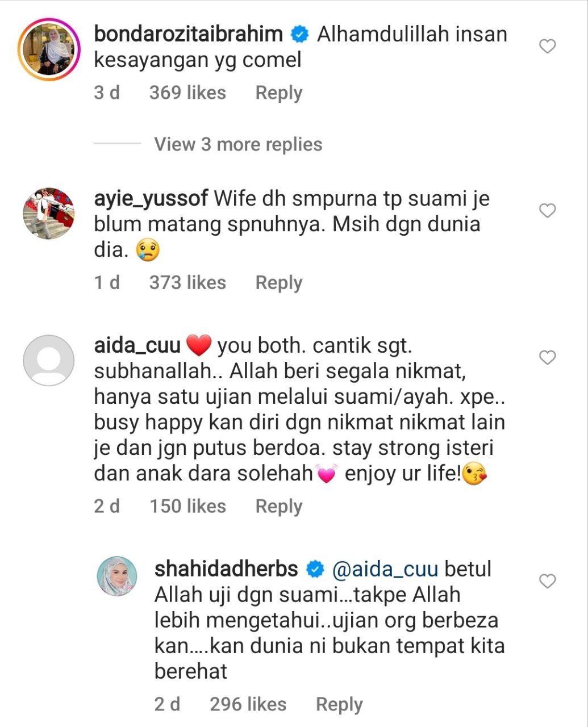The height and width of the screenshot is (727, 588).
Task: Reply to ayie_yussof's comment
Action: (278, 283)
